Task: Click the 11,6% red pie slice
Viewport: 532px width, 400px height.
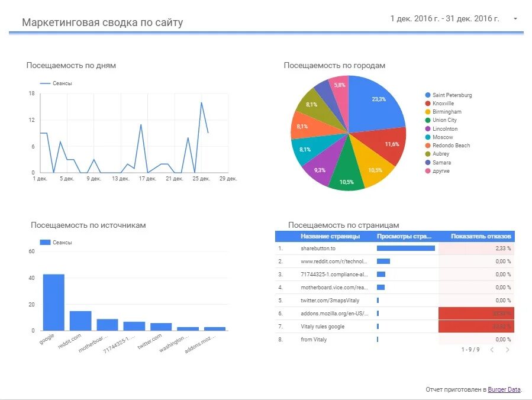Action: [383, 144]
